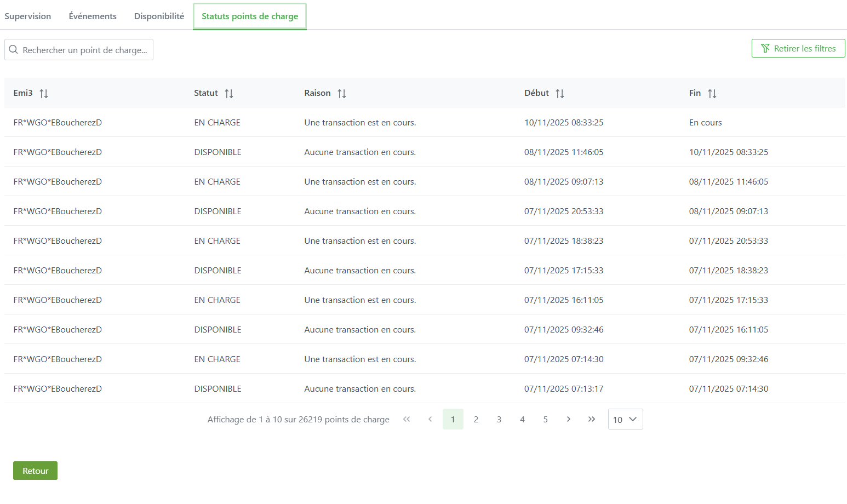Select Statuts points de charge tab

click(x=250, y=16)
